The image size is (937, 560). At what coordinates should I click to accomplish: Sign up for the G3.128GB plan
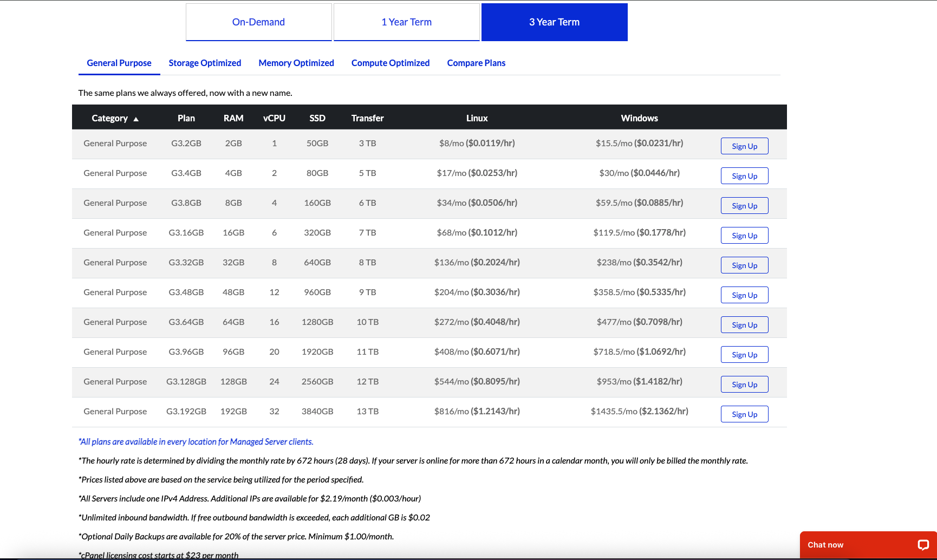[x=744, y=384]
